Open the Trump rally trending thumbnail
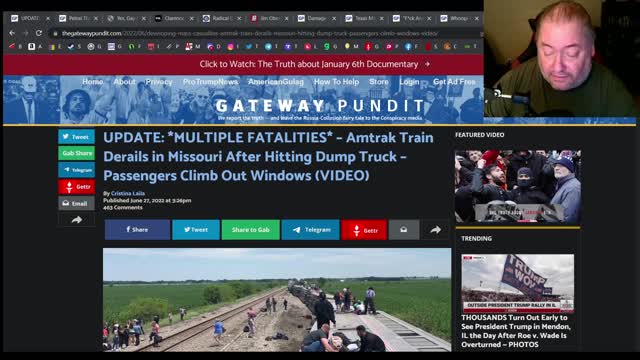This screenshot has width=640, height=360. [518, 283]
